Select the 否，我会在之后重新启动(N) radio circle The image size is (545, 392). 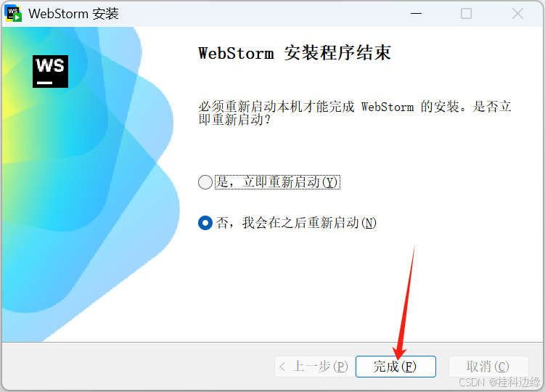point(205,223)
